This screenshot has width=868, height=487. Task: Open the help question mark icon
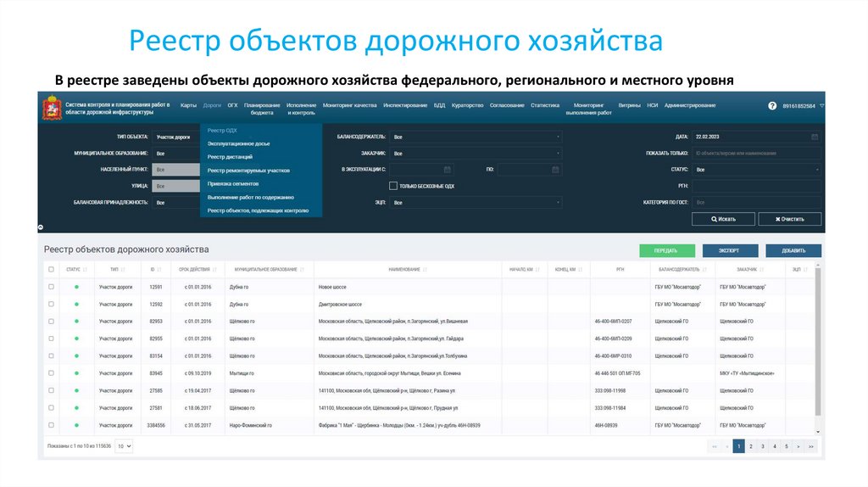(x=772, y=105)
